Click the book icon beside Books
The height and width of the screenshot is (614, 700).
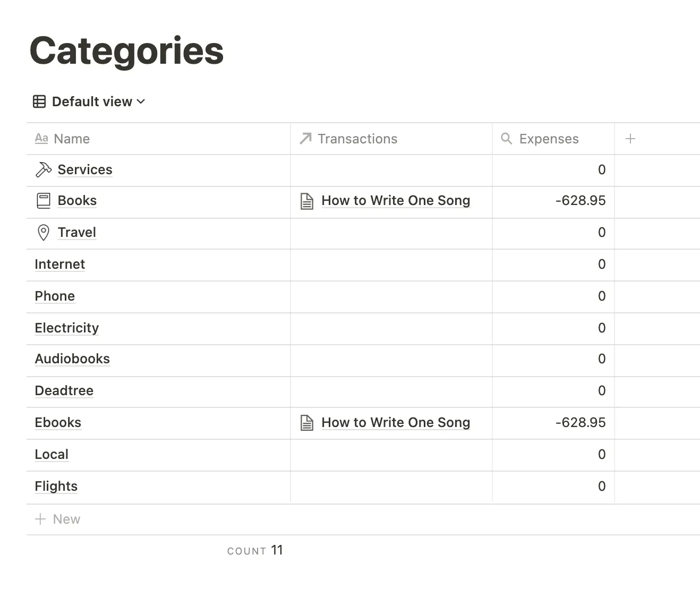pos(43,201)
